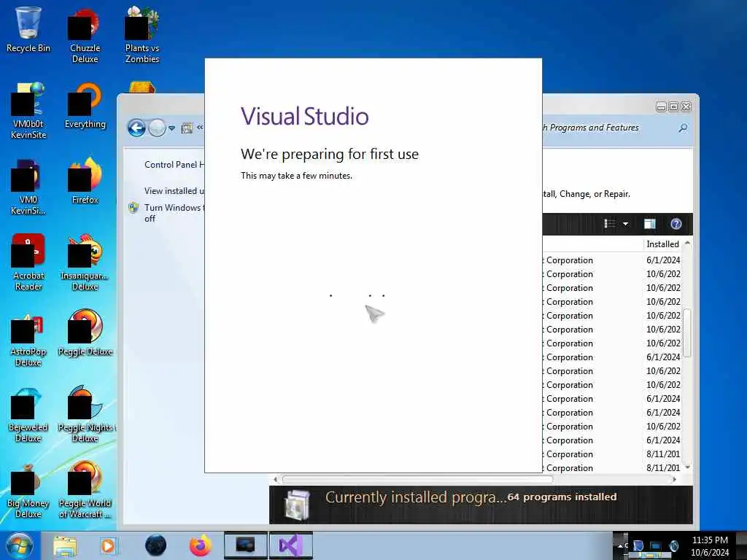Viewport: 747px width, 560px height.
Task: Click the Back arrow in Control Panel window
Action: (136, 128)
